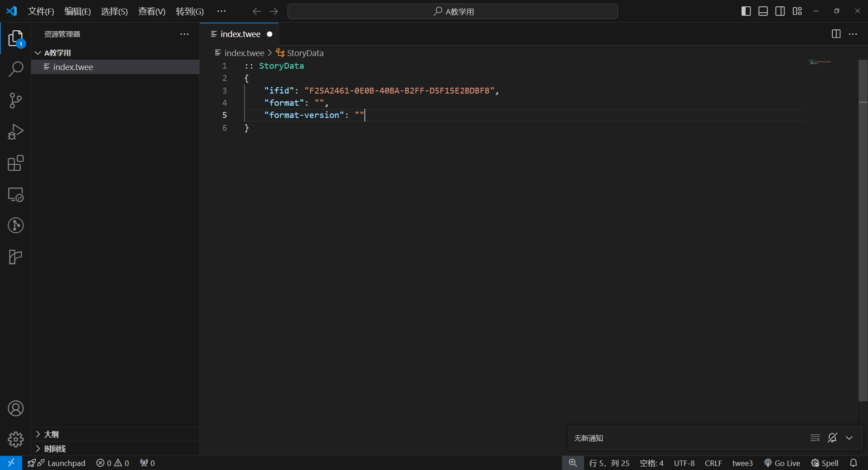Start Go Live server
Viewport: 868px width, 470px height.
click(x=782, y=463)
